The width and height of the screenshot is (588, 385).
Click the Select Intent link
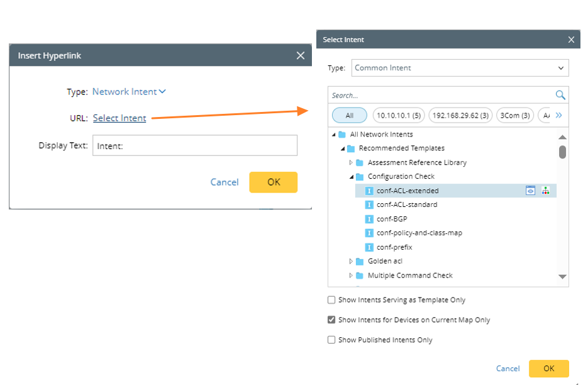pos(119,118)
